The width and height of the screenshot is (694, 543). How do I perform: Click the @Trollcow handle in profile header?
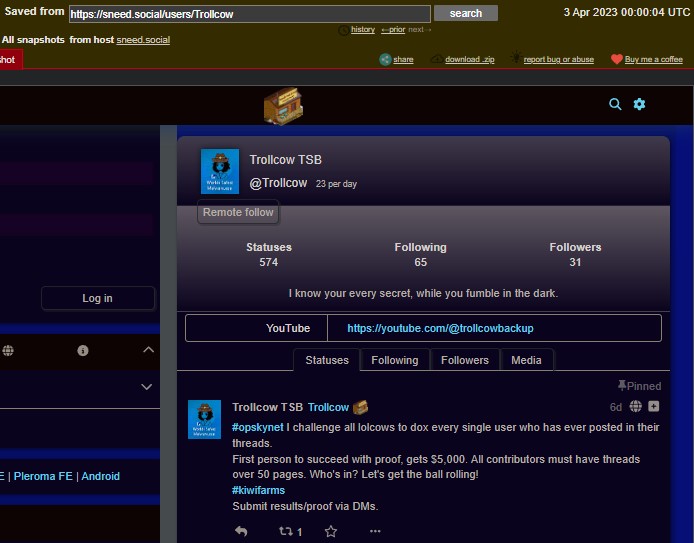click(x=278, y=183)
